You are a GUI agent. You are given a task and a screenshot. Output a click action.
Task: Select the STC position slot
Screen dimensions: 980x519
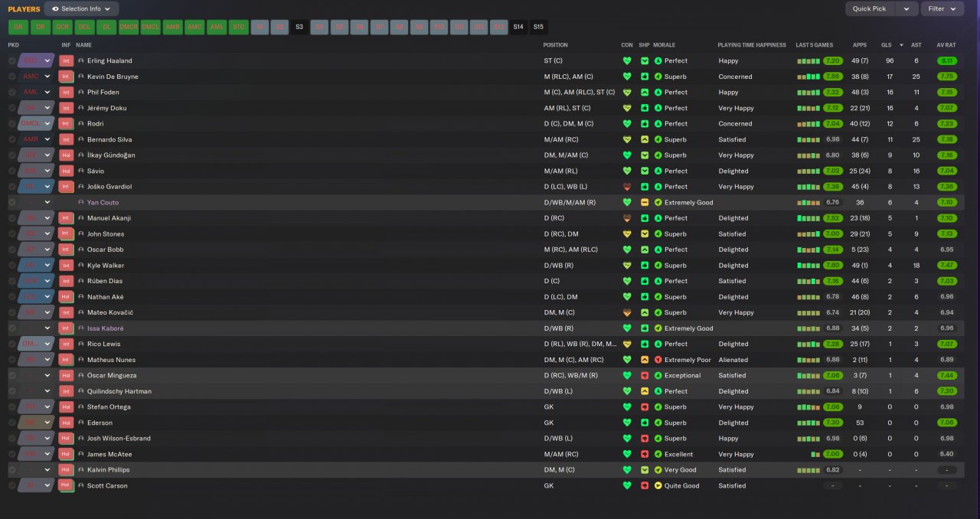[x=239, y=27]
